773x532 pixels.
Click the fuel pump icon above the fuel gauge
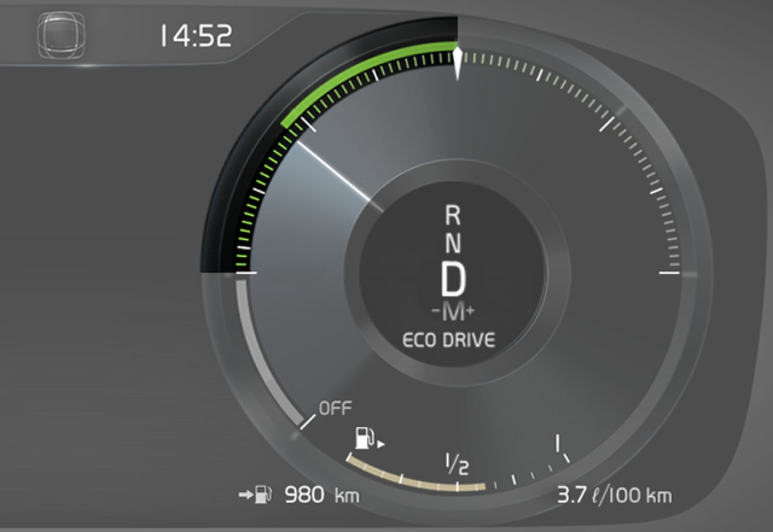tap(364, 438)
